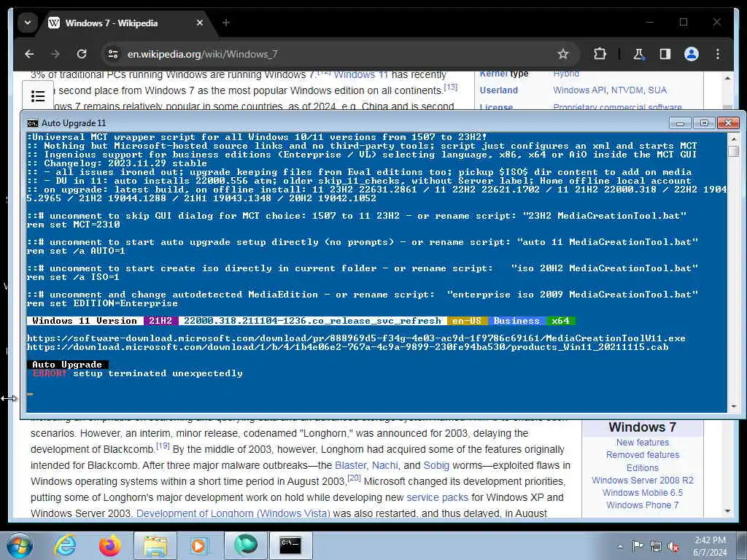Click the ERROR! message in console
747x560 pixels.
pos(50,373)
